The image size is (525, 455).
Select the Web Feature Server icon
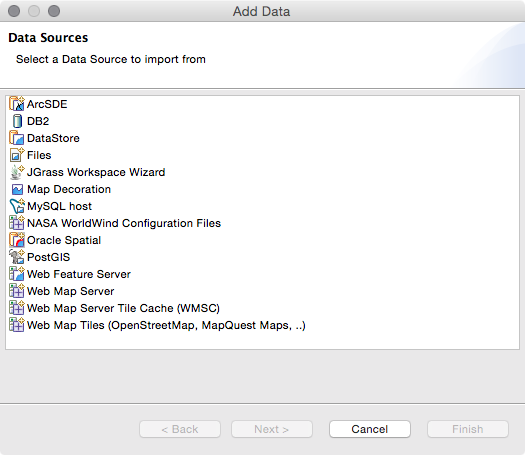click(x=17, y=274)
